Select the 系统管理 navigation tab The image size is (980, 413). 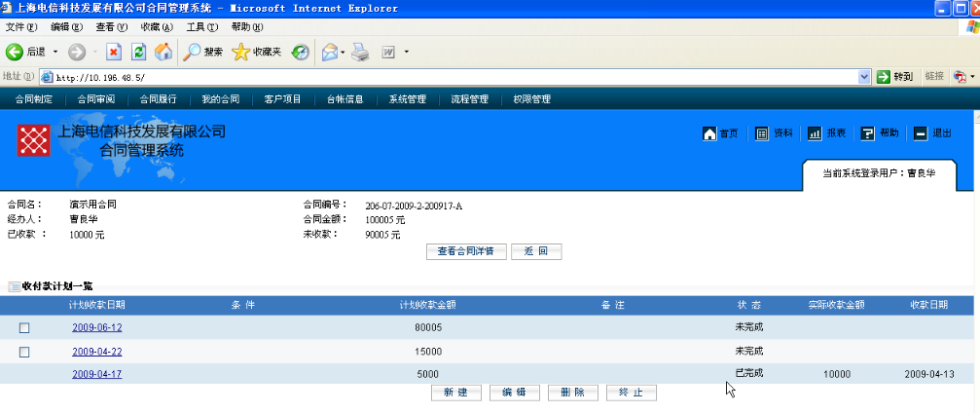[x=407, y=99]
